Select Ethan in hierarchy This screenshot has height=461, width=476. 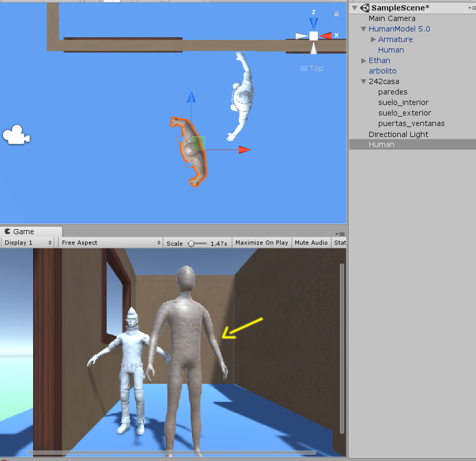tap(379, 60)
